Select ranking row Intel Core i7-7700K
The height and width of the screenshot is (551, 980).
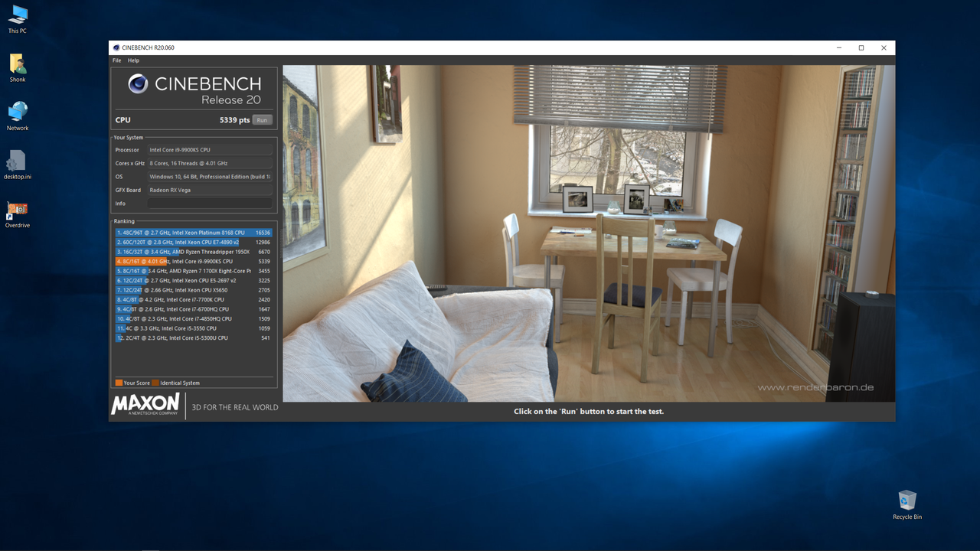pyautogui.click(x=194, y=299)
